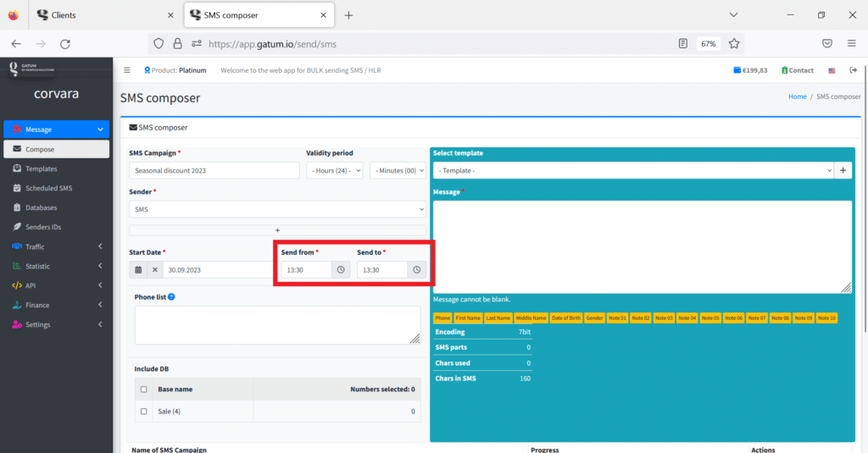Screen dimensions: 868x453
Task: Click the clock icon beside Send to
Action: click(416, 269)
